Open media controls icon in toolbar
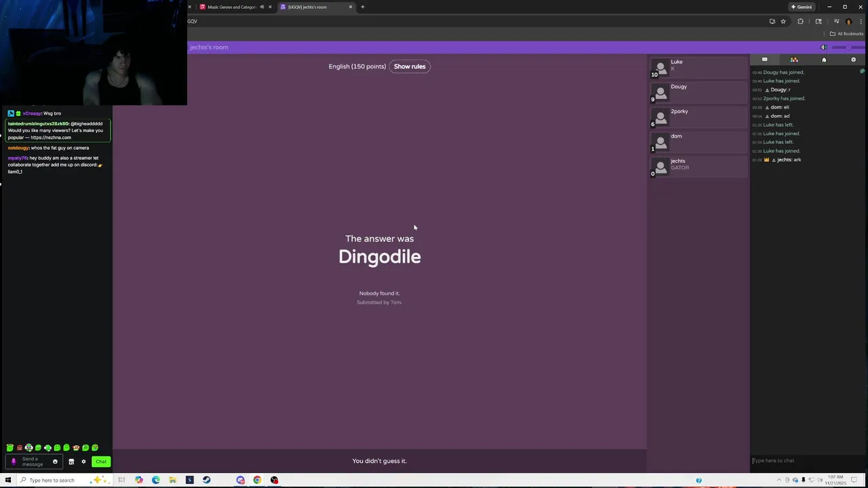This screenshot has width=868, height=488. (836, 21)
